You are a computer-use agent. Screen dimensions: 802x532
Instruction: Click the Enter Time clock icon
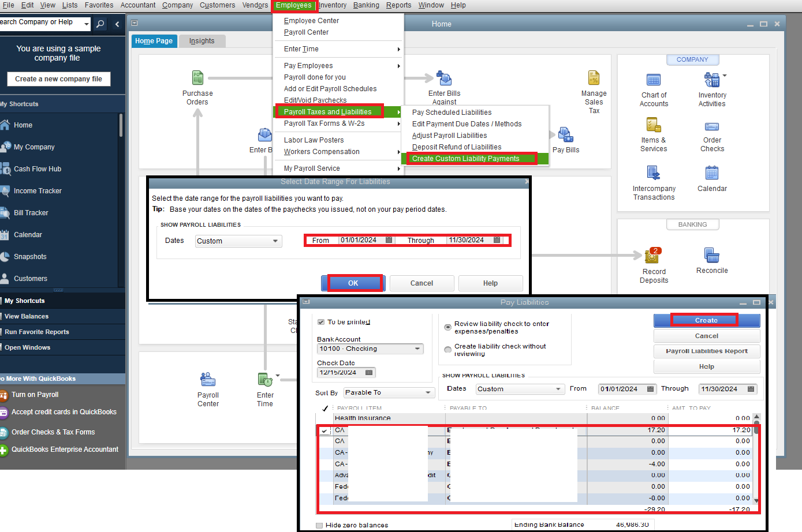click(x=265, y=379)
